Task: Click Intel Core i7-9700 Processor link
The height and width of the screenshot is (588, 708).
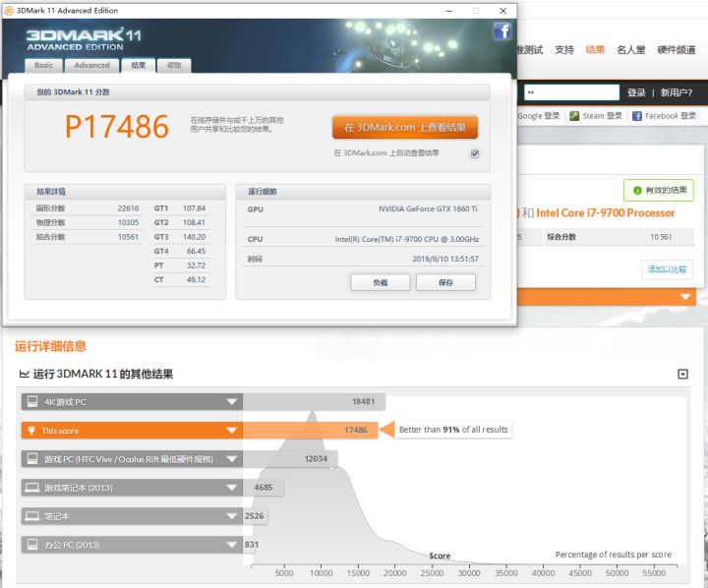Action: tap(606, 212)
